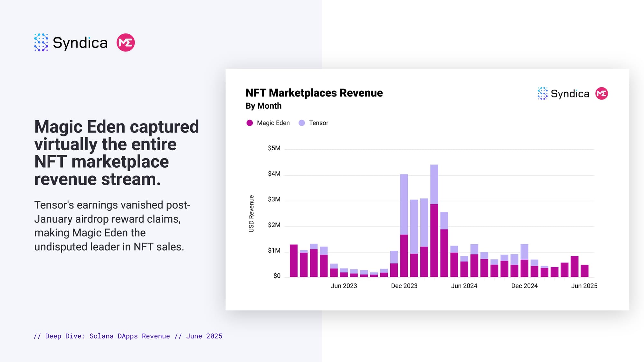Click the $5M y-axis label
Screen dimensions: 644x362
[x=274, y=148]
